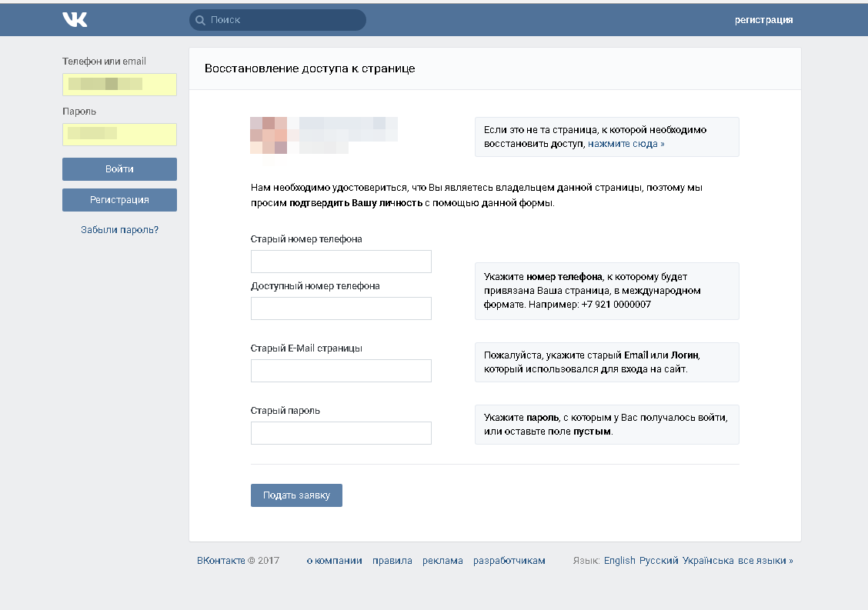Submit with Подать заявку button

296,495
